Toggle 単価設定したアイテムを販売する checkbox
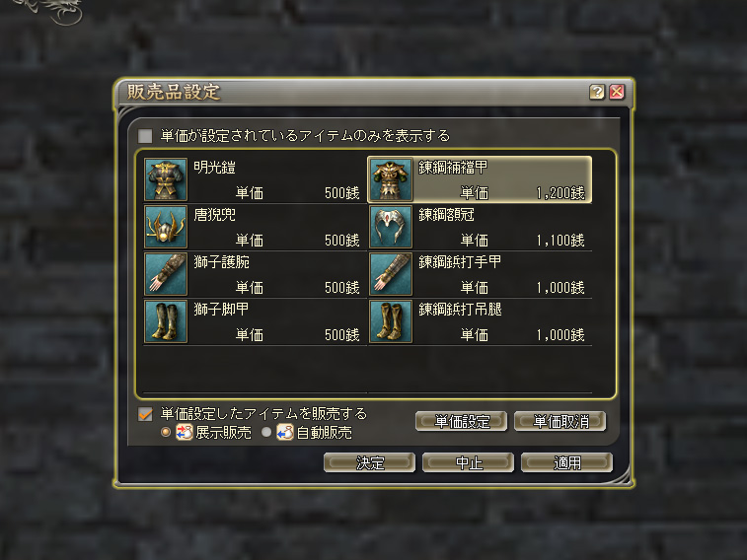Screen dimensions: 747x560 pos(145,414)
